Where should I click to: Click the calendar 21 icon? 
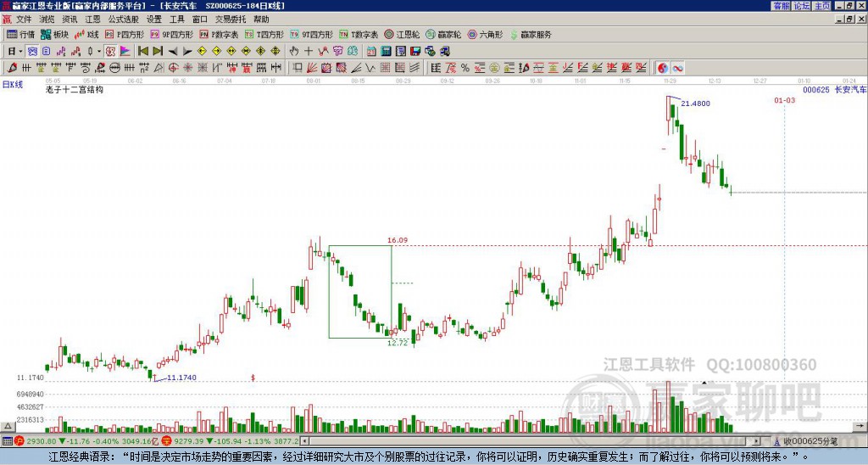click(371, 52)
